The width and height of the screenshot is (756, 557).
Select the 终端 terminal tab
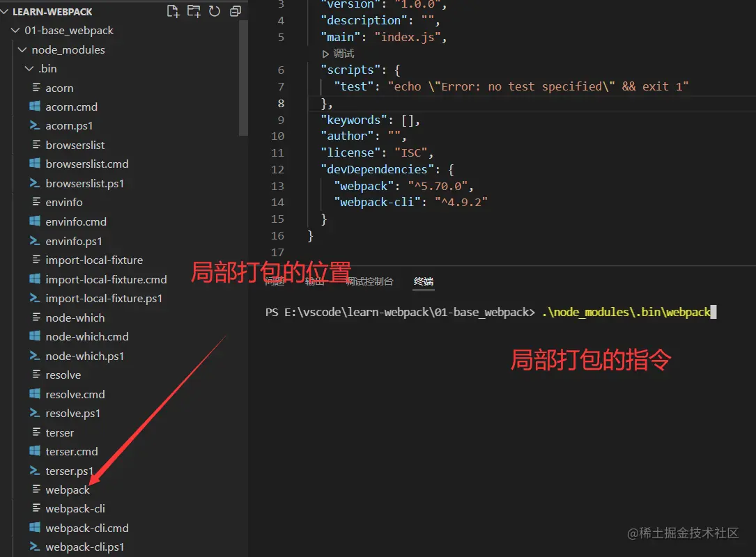pyautogui.click(x=424, y=281)
